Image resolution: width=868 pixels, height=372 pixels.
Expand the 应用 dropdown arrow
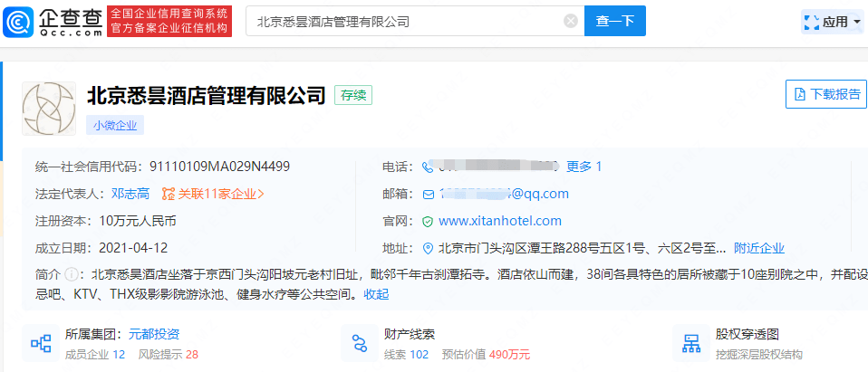(x=857, y=22)
